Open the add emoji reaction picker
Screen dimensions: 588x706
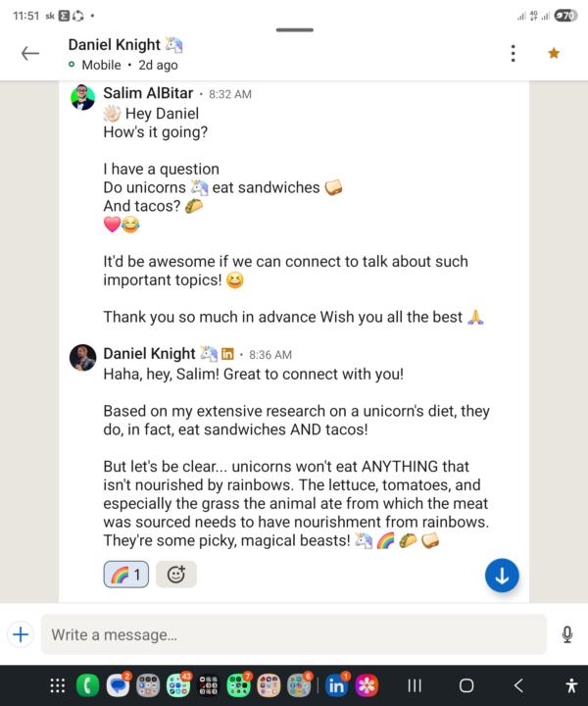pyautogui.click(x=176, y=575)
